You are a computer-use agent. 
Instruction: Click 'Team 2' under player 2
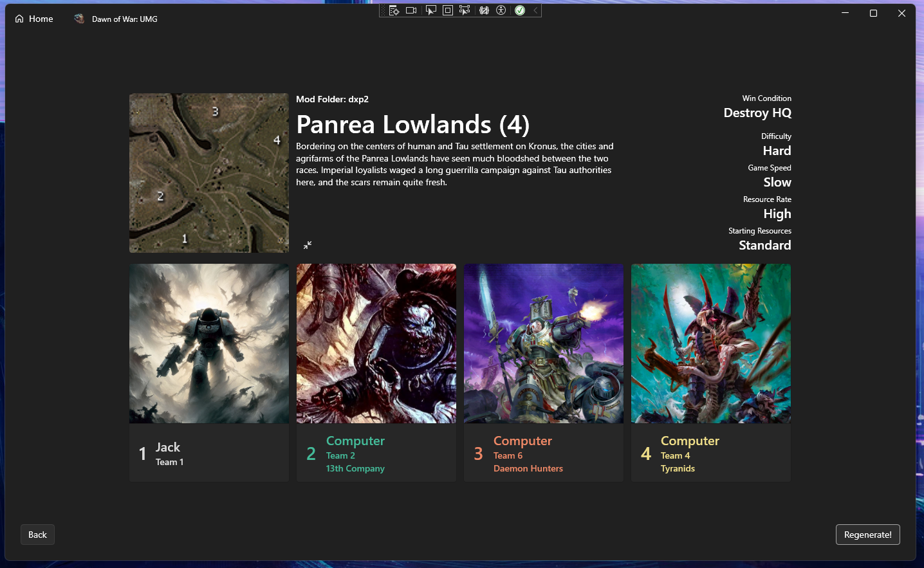pos(340,455)
